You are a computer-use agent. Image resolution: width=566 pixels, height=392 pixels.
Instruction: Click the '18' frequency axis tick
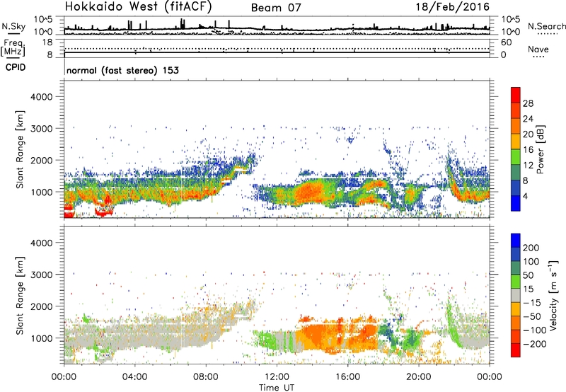(x=47, y=42)
